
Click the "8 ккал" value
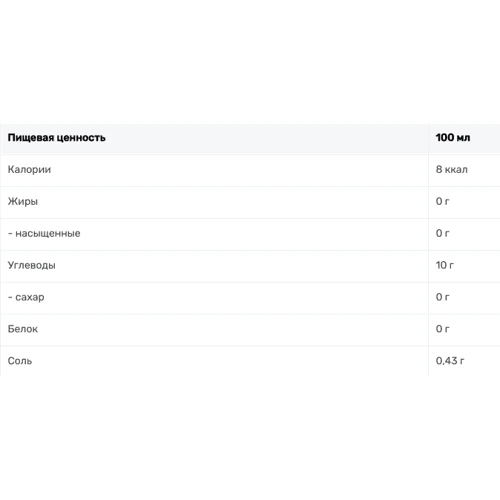(451, 169)
